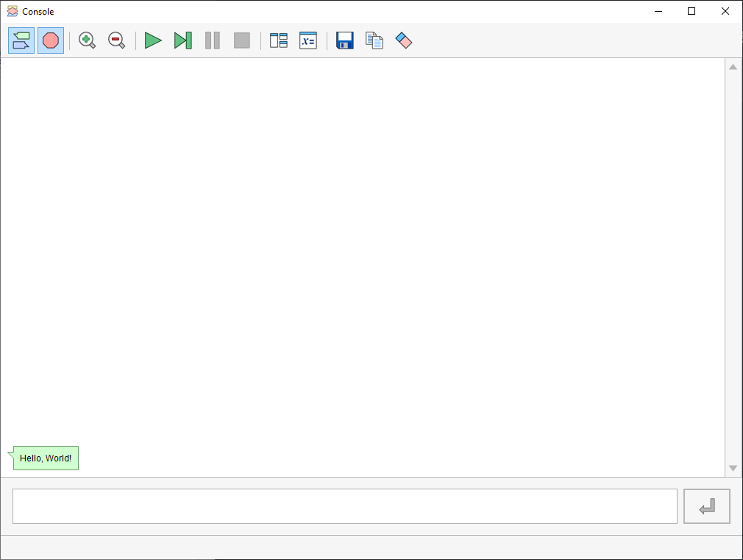
Task: Zoom out with the red minus magnifier
Action: pos(116,40)
